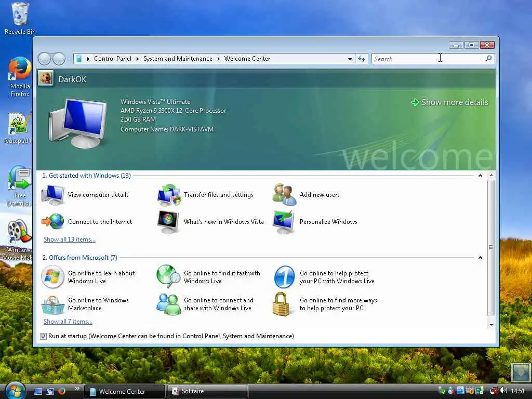Click the scrollbar up arrow
The image size is (532, 399).
coord(491,176)
